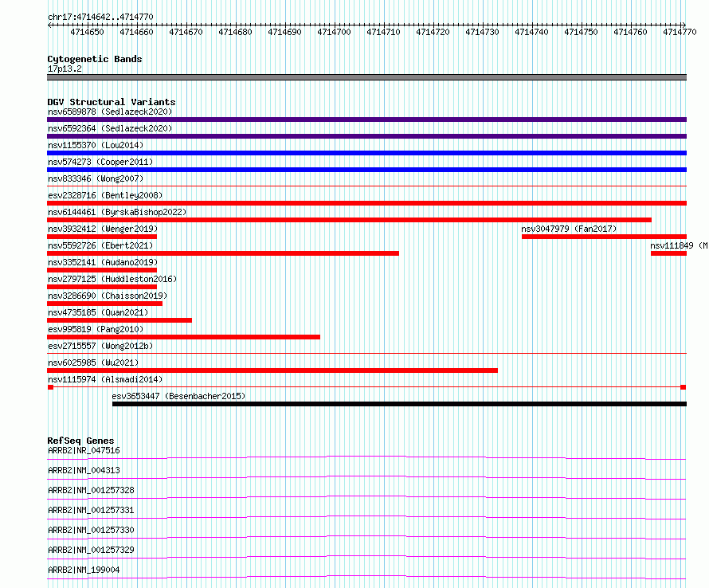
Task: Click the right end square of nsv1115974
Action: [x=684, y=387]
